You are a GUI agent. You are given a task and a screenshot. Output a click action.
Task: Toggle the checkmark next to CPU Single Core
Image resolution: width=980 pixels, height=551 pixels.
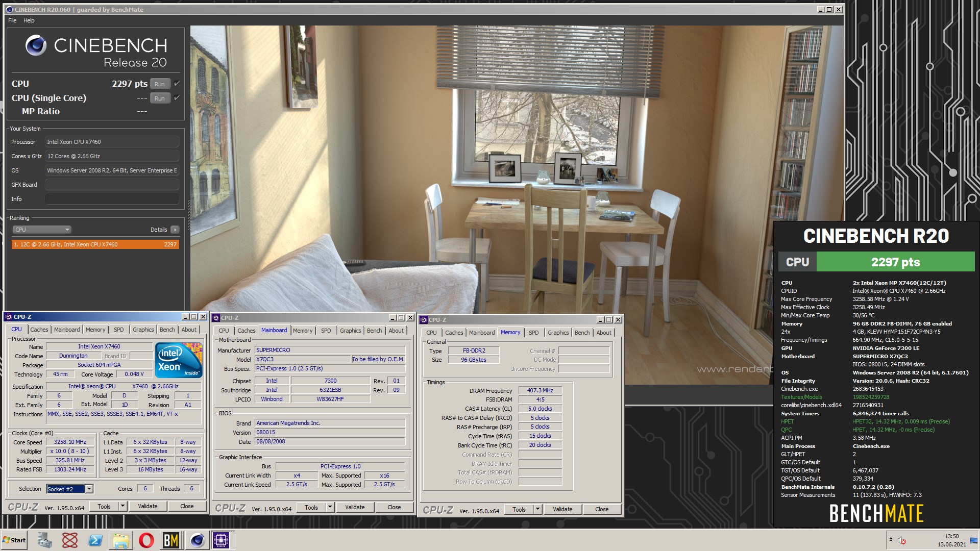click(177, 98)
